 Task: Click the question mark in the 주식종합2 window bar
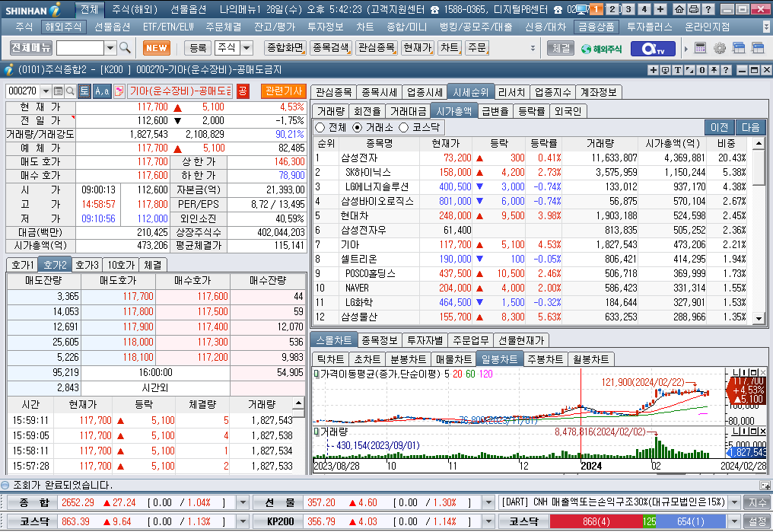click(x=725, y=70)
